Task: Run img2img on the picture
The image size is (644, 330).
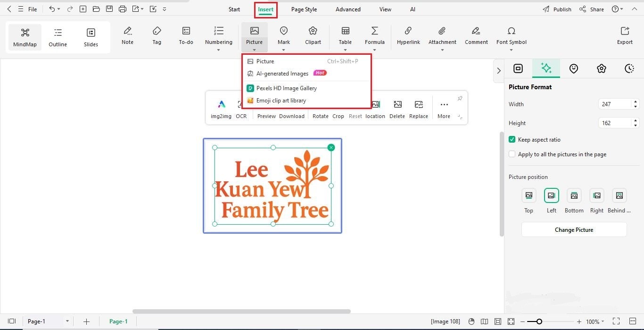Action: (x=221, y=110)
